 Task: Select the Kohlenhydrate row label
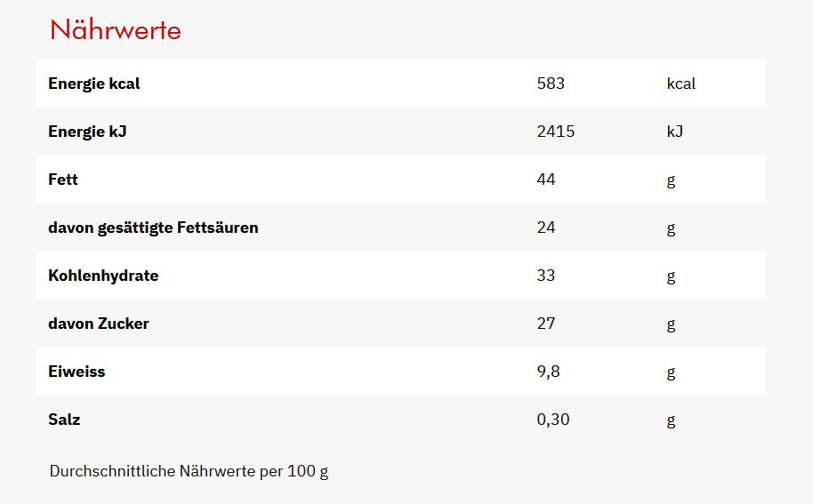click(x=103, y=276)
